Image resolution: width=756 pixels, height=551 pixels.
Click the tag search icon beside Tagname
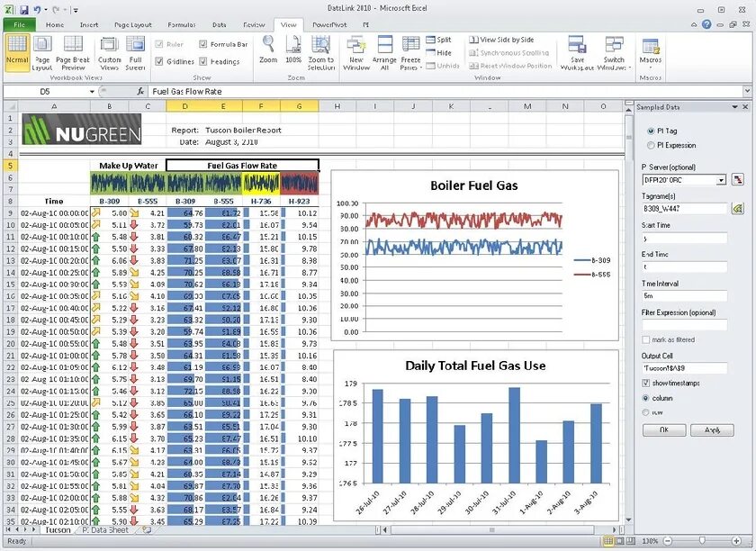[x=738, y=209]
